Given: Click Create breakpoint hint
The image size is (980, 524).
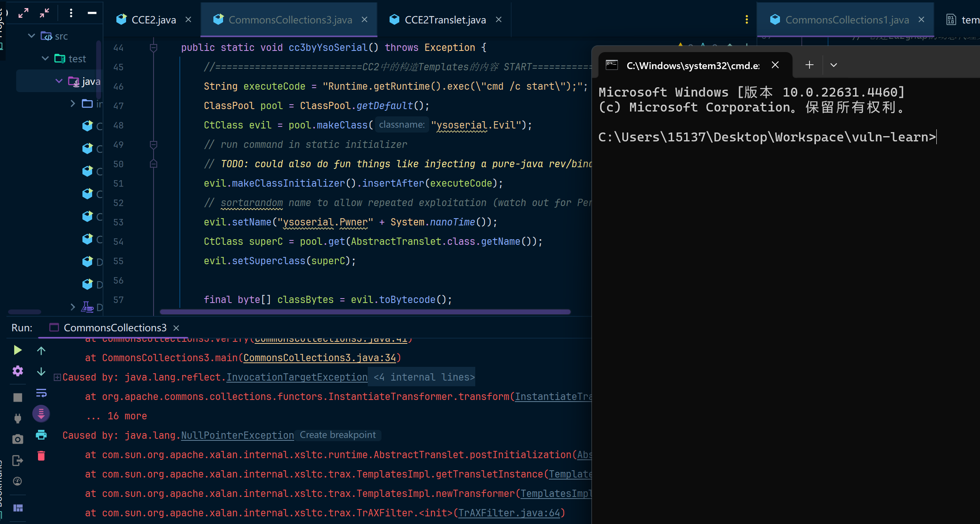Looking at the screenshot, I should point(338,435).
